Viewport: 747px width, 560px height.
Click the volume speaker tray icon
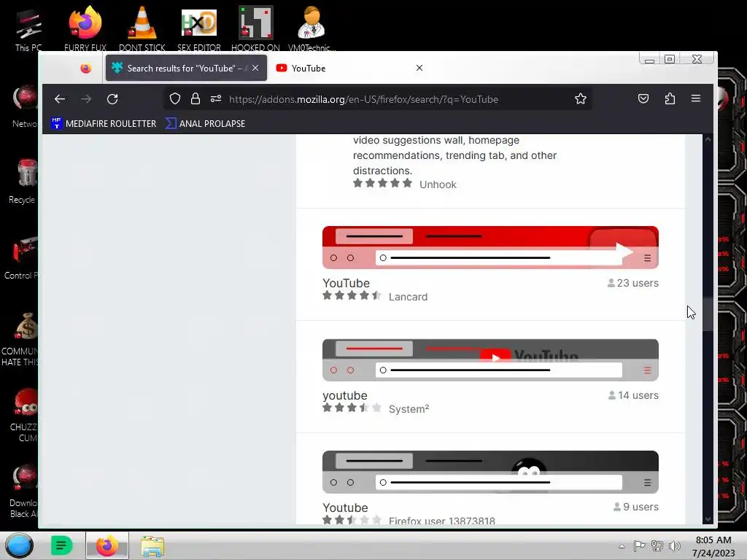674,546
